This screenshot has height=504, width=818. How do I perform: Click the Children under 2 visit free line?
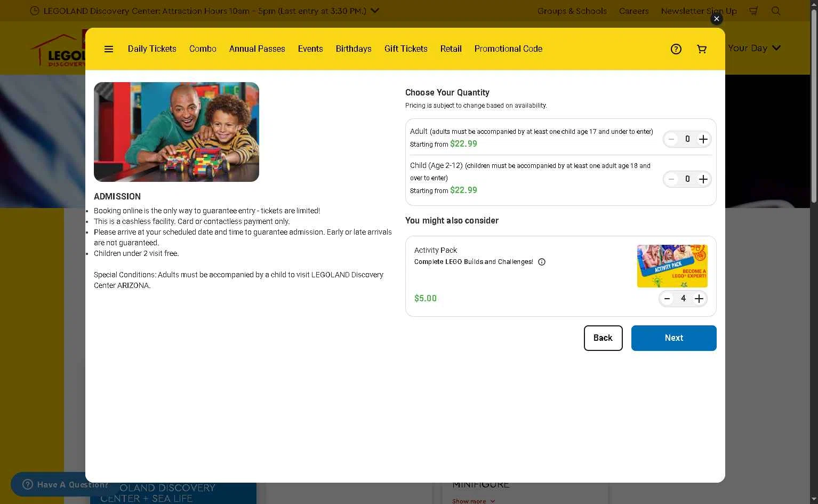click(137, 253)
